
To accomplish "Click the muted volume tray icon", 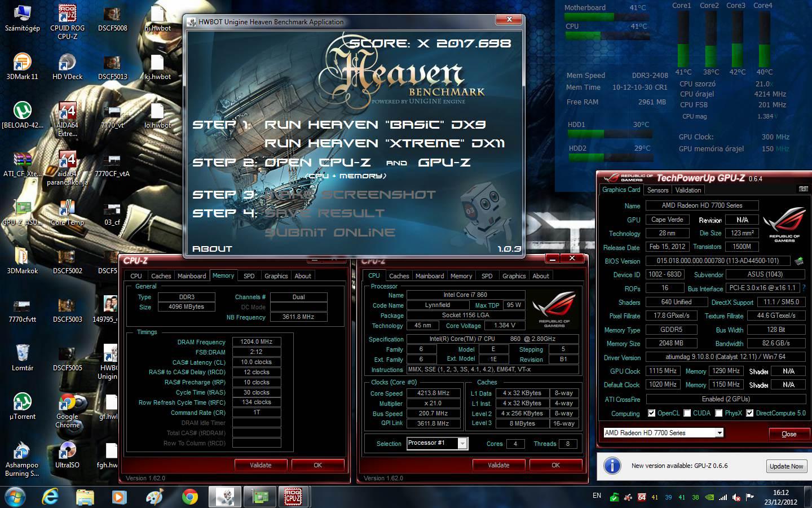I will 736,497.
